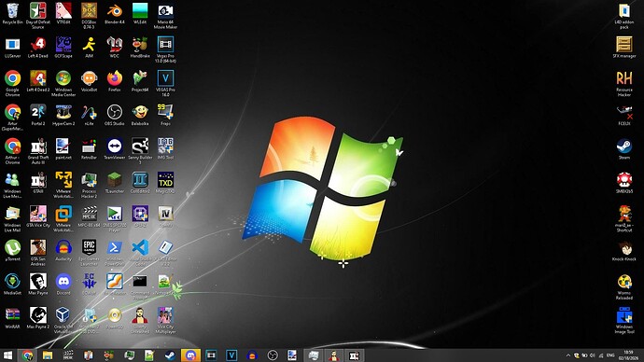
Task: Open the VTFEdit desktop shortcut
Action: pos(63,14)
